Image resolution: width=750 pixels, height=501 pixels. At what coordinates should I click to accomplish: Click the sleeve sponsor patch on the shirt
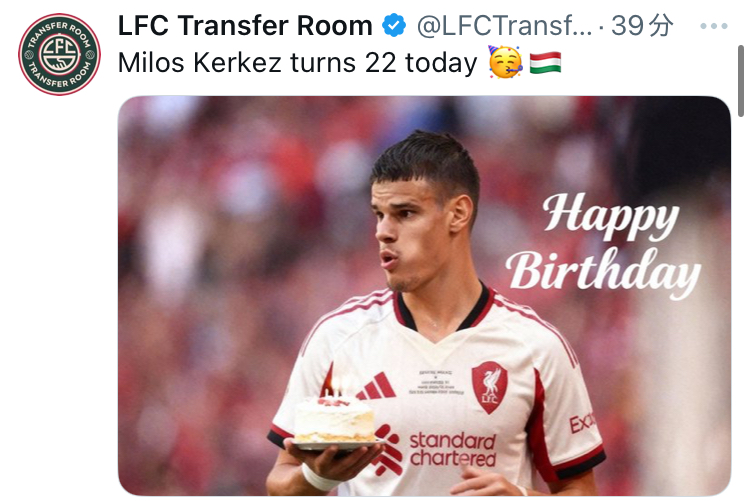581,424
